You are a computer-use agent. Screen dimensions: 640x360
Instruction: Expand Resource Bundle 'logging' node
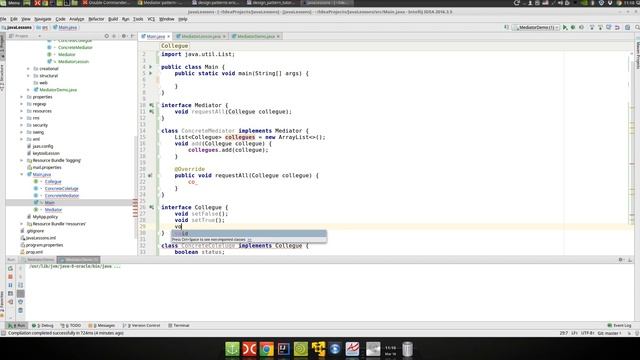tap(22, 160)
